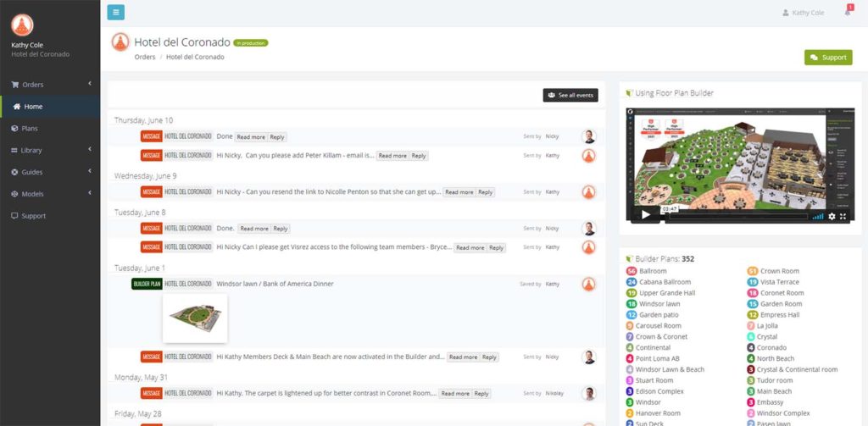Open the Ballroom builder plans
Screen dimensions: 868x426
(x=653, y=271)
